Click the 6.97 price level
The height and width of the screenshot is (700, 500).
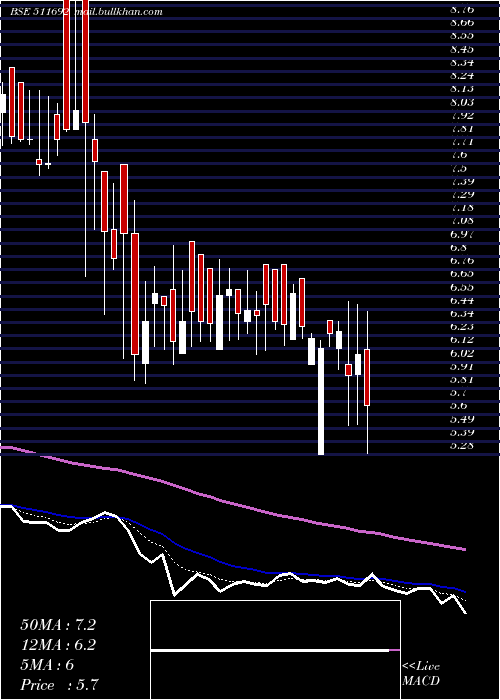pos(462,234)
